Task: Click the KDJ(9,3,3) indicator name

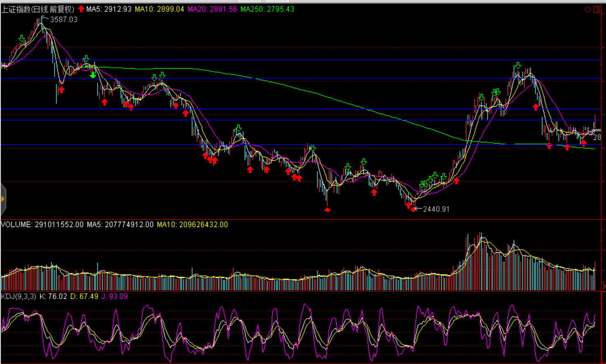Action: [19, 296]
